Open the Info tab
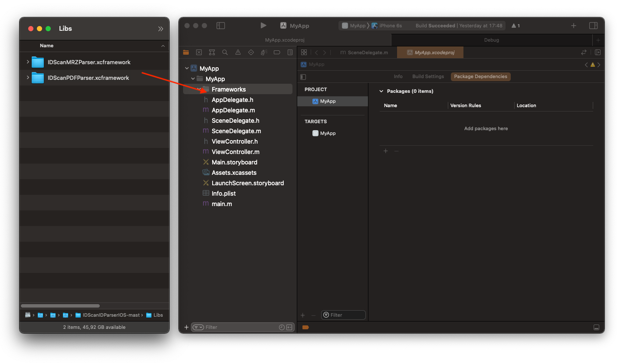624x364 pixels. [x=398, y=76]
